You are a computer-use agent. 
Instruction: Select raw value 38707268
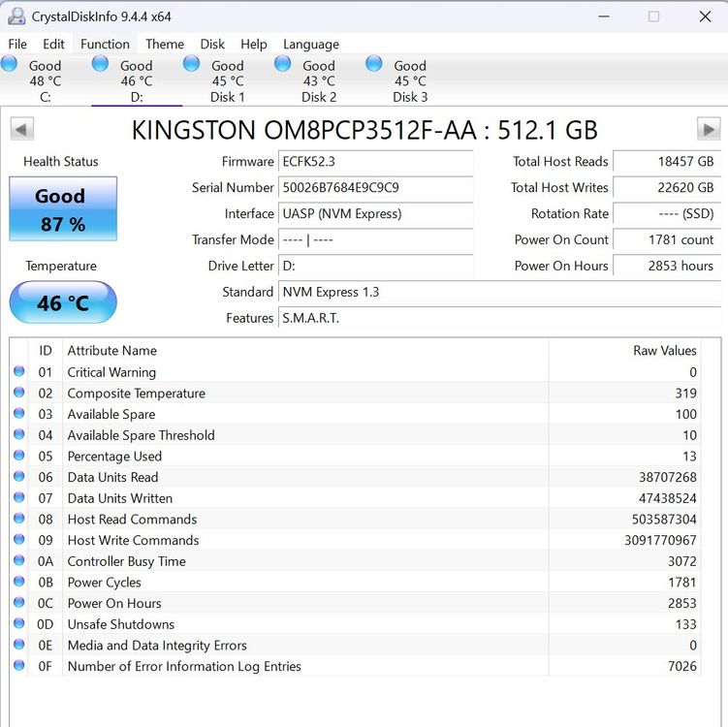pos(668,477)
